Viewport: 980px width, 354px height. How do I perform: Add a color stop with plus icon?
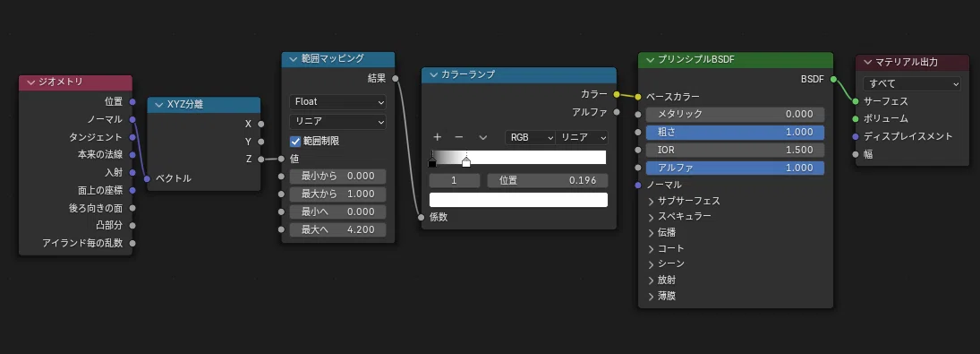(x=438, y=137)
